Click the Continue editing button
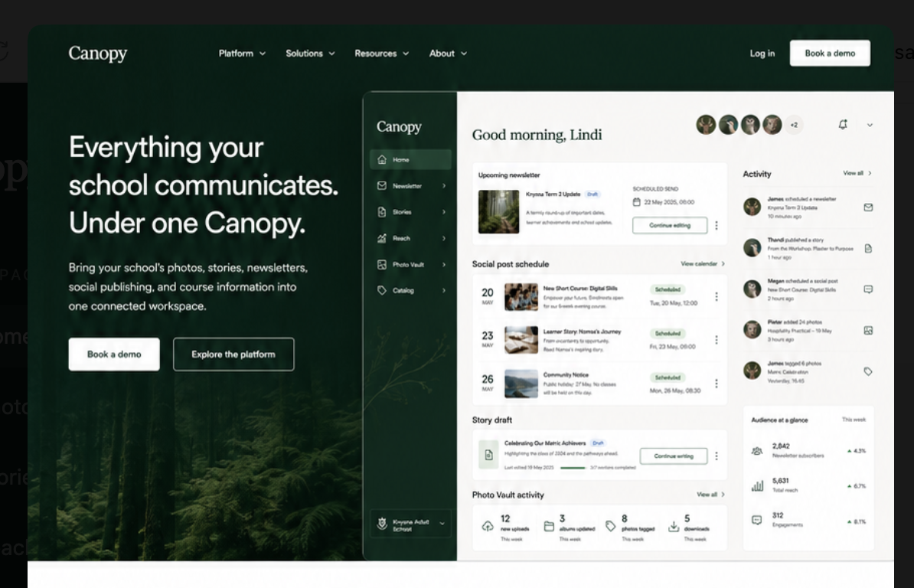This screenshot has width=914, height=588. click(670, 226)
